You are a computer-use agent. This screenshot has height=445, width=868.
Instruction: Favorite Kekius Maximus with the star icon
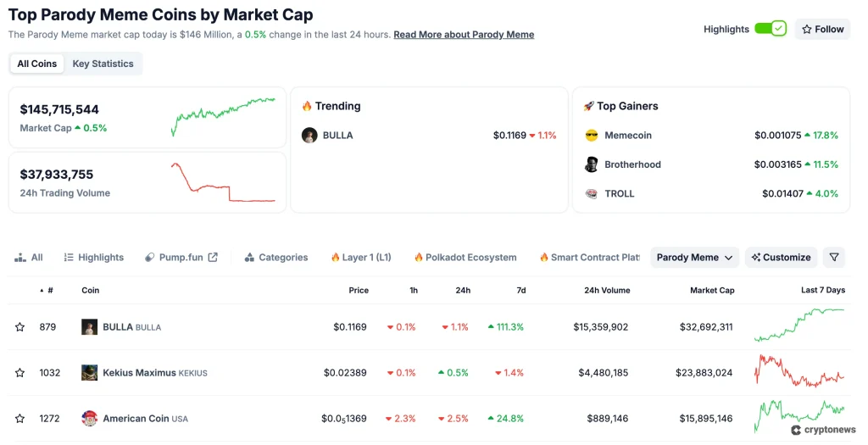point(19,373)
